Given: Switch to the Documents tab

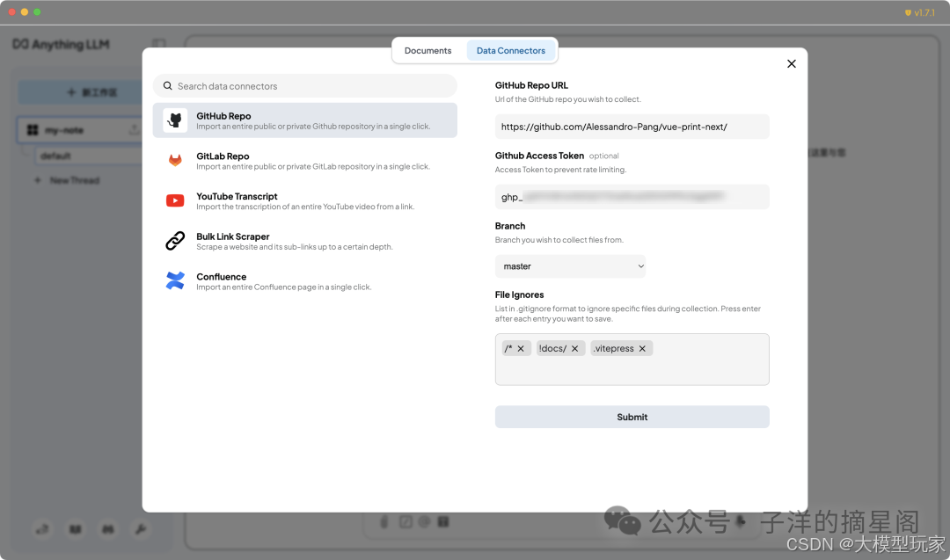Looking at the screenshot, I should point(427,50).
